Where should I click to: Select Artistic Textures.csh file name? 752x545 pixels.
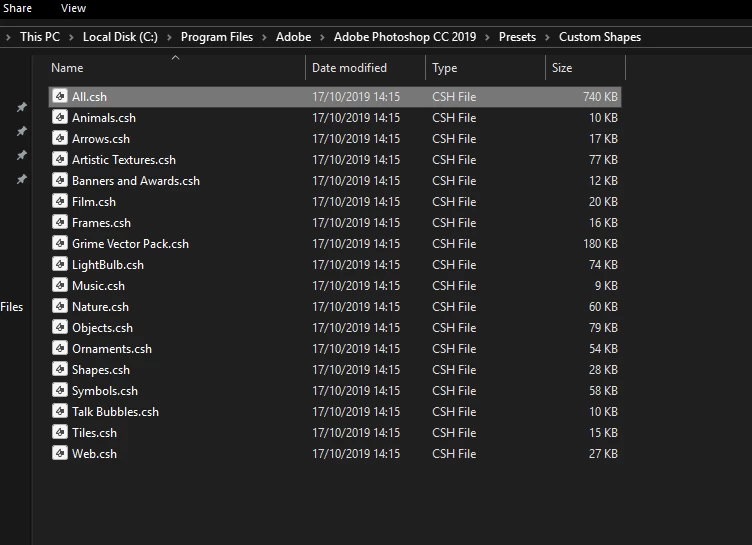[x=124, y=160]
